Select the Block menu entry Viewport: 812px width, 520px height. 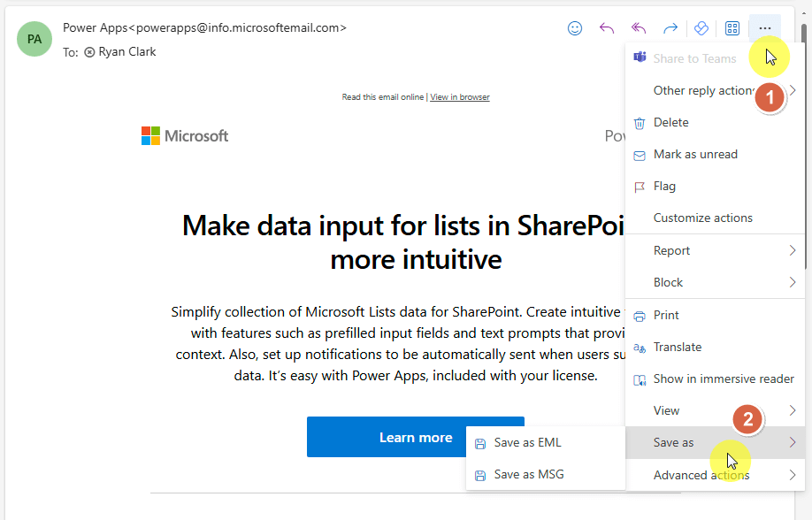[x=715, y=282]
